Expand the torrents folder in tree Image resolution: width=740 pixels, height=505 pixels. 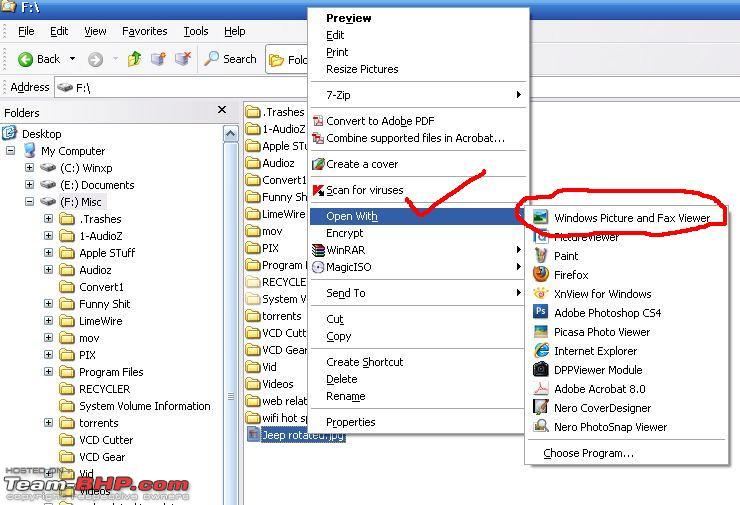pyautogui.click(x=48, y=423)
